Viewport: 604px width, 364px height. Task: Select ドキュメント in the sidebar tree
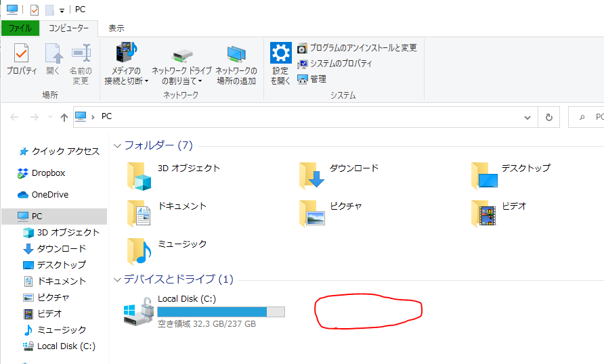55,281
